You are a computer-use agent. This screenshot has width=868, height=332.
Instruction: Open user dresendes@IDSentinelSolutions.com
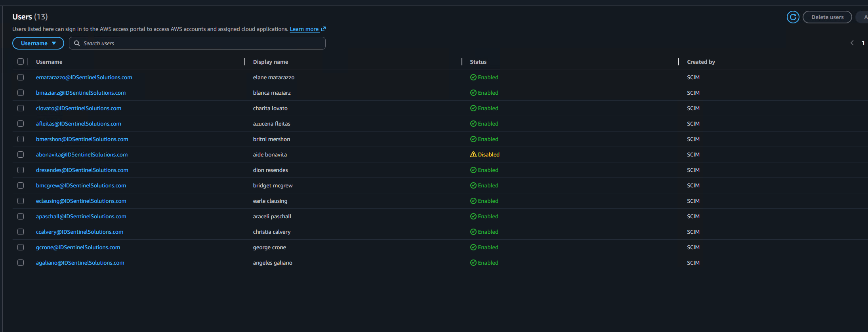(82, 170)
